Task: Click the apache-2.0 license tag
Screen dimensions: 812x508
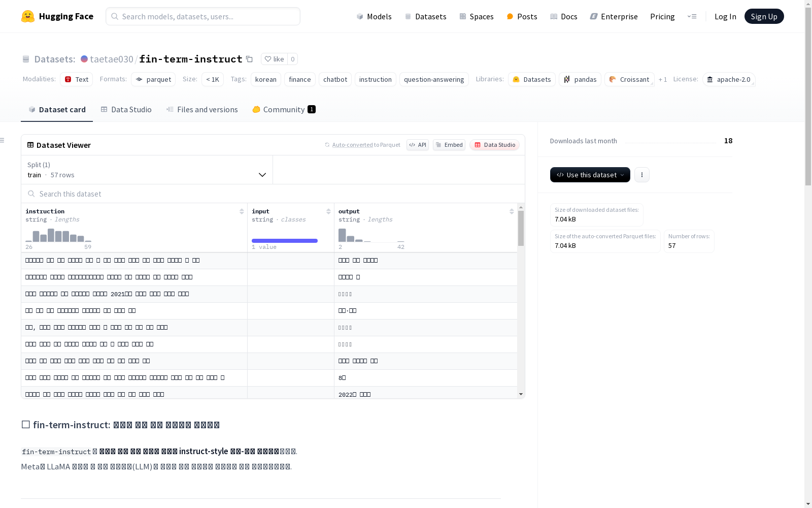Action: point(729,79)
